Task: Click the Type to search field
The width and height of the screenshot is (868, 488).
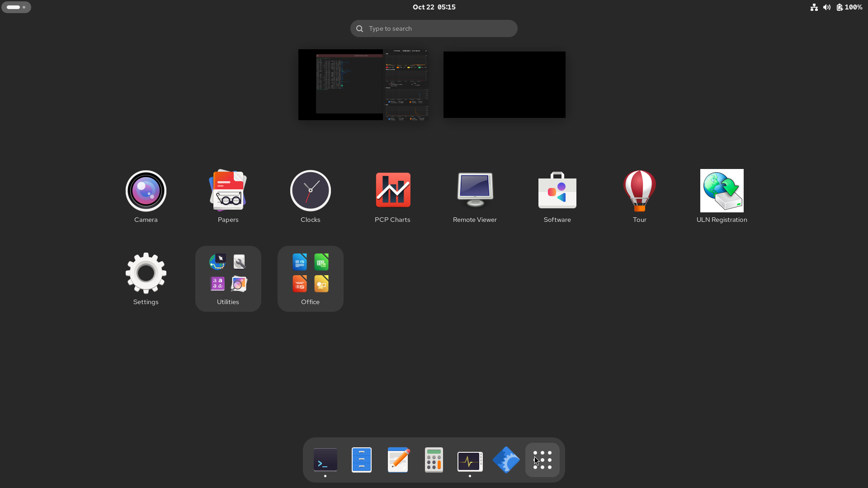Action: coord(434,28)
